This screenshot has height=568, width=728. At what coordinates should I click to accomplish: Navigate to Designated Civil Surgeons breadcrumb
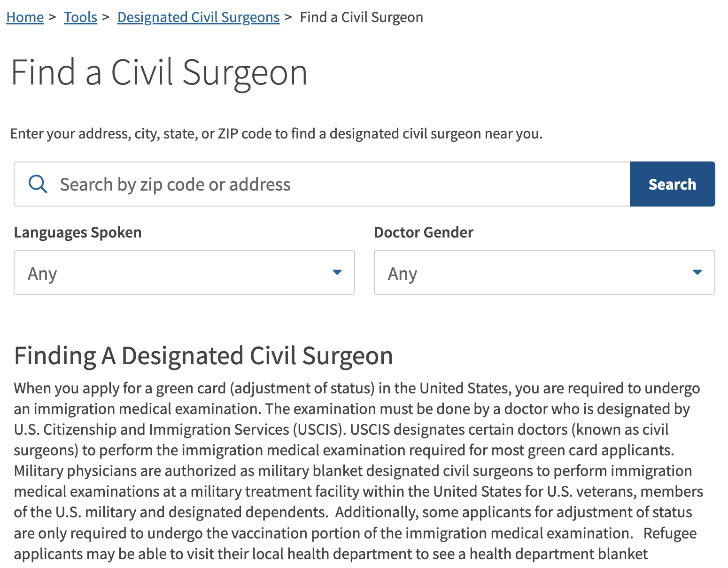198,17
